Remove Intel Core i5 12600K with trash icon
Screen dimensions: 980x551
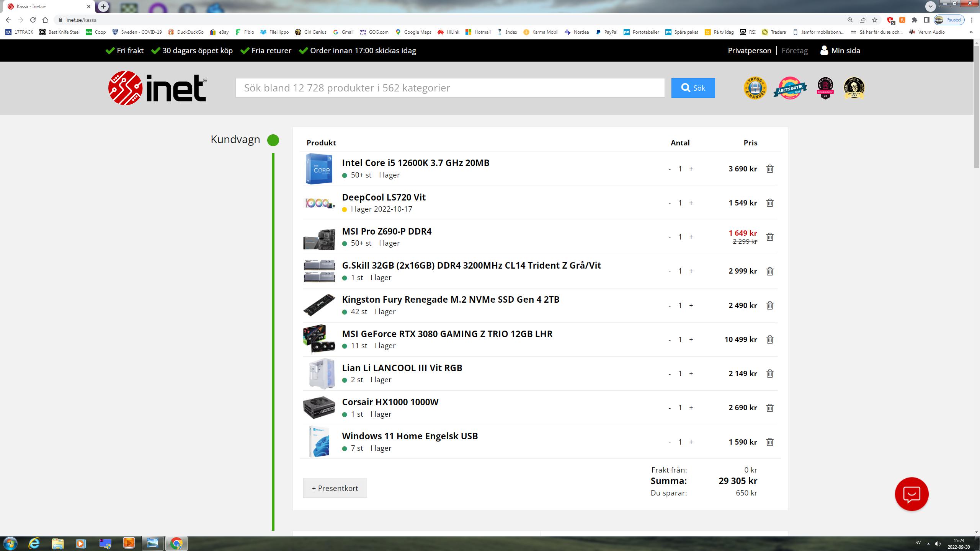pyautogui.click(x=770, y=169)
